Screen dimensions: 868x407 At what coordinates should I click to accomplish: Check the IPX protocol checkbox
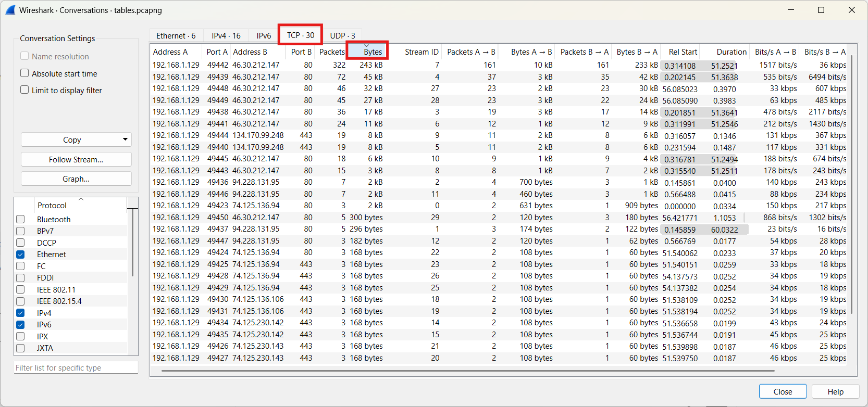20,336
